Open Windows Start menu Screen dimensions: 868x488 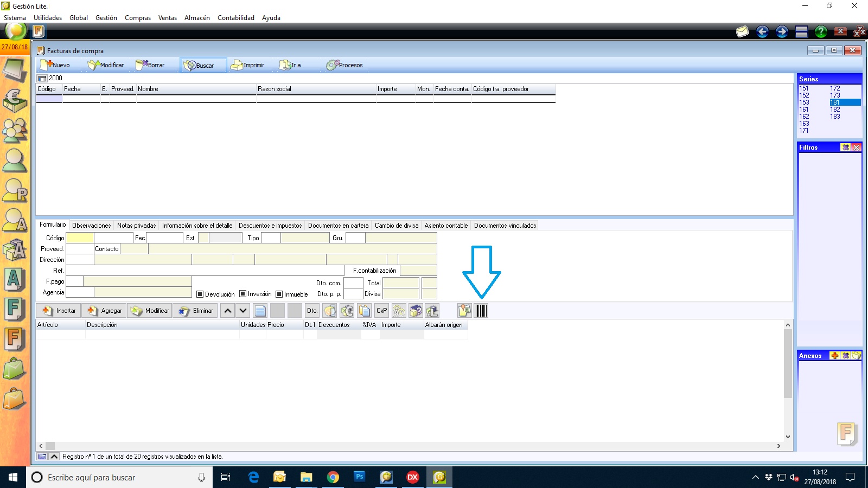[x=13, y=477]
